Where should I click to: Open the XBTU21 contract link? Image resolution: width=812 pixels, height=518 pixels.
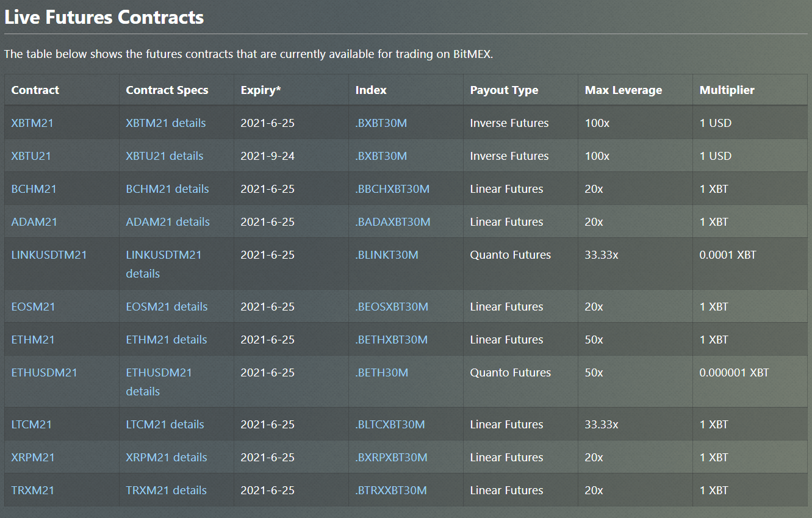[31, 156]
